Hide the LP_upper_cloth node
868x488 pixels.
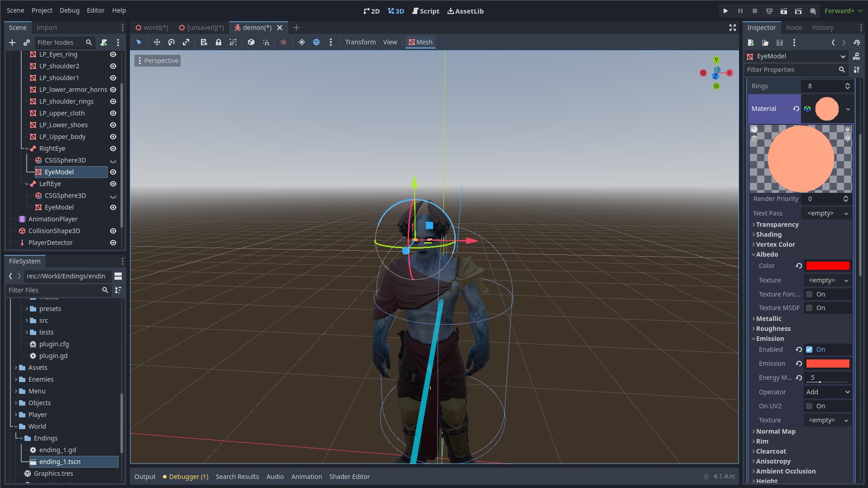[113, 113]
